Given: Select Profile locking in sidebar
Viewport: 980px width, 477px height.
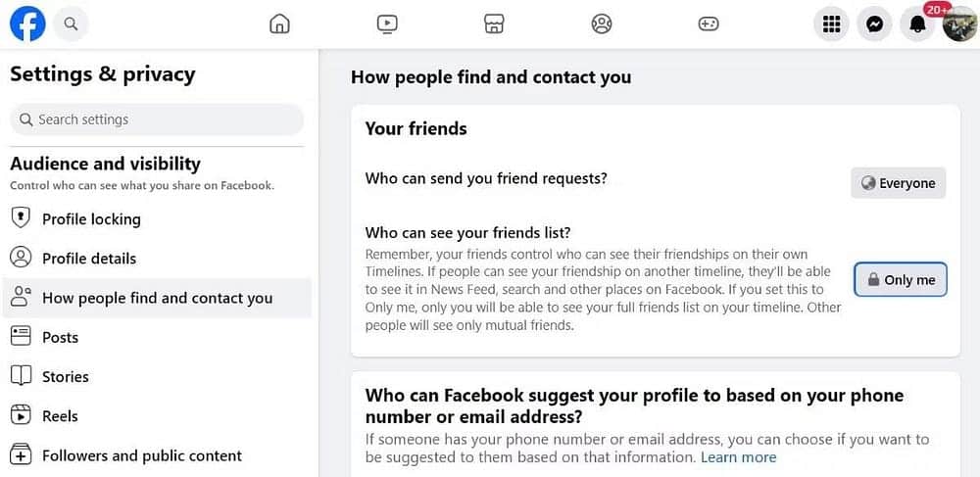Looking at the screenshot, I should pos(157,219).
